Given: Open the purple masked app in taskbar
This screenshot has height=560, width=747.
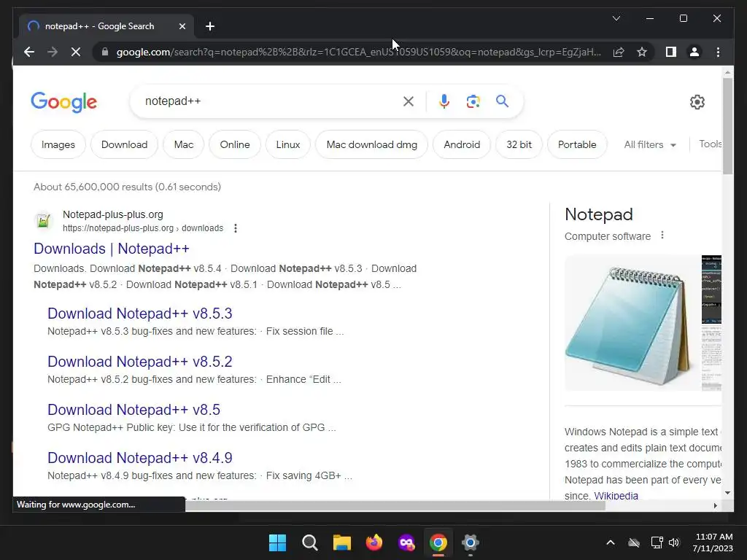Looking at the screenshot, I should coord(406,542).
